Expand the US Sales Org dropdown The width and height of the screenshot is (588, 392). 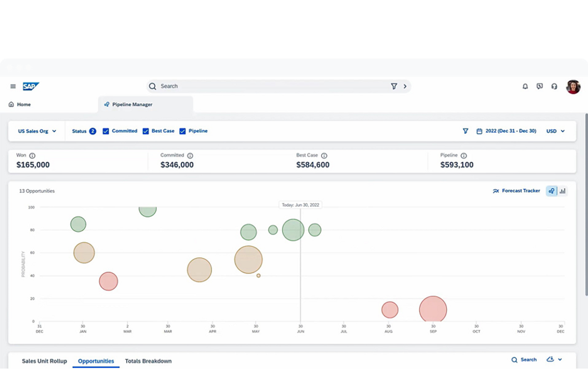[37, 131]
